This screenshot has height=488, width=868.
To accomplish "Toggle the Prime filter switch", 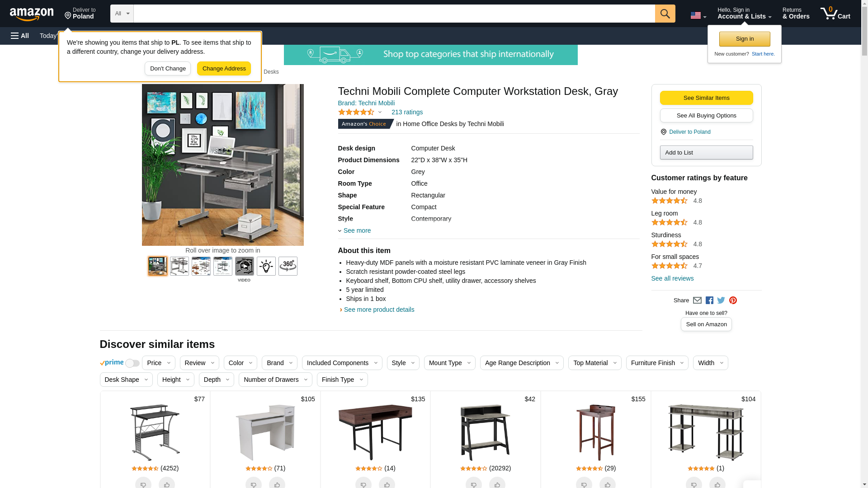I will coord(132,363).
